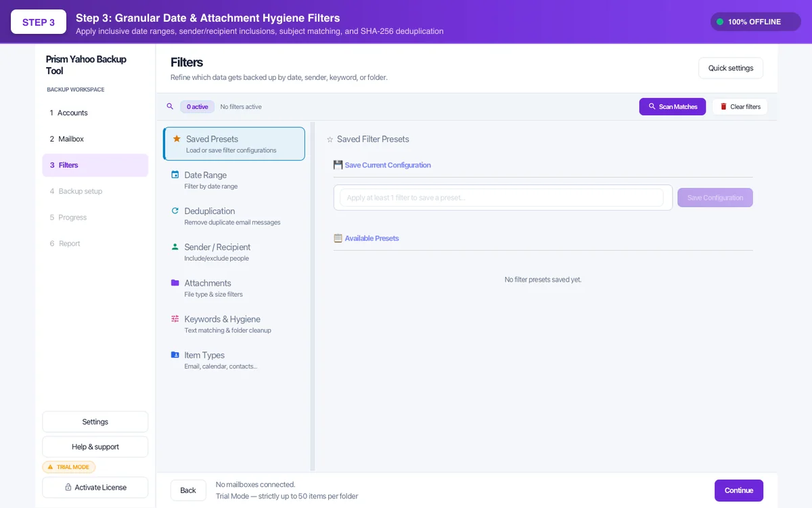Click the 'Prism Yahoo Backup Tool' title

click(86, 65)
